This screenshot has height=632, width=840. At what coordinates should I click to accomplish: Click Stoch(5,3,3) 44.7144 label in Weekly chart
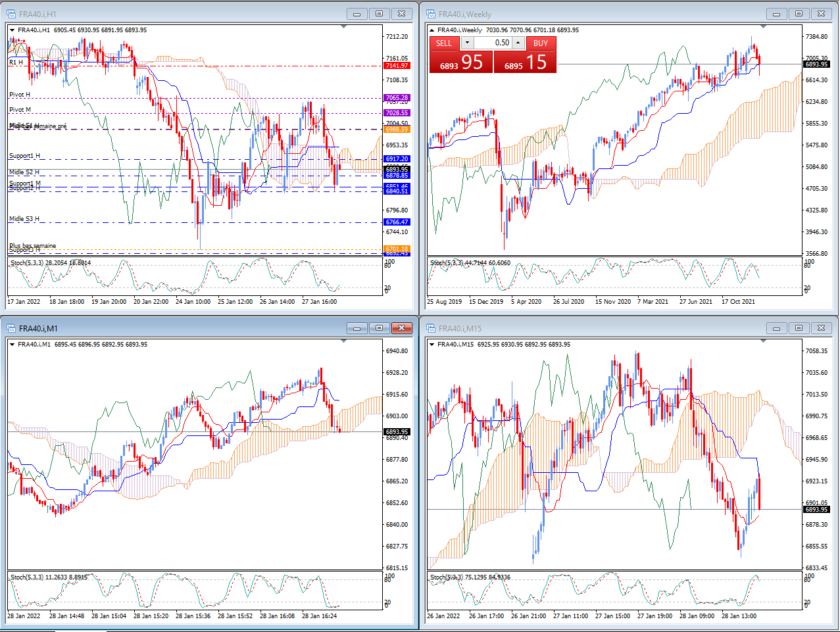click(x=470, y=263)
